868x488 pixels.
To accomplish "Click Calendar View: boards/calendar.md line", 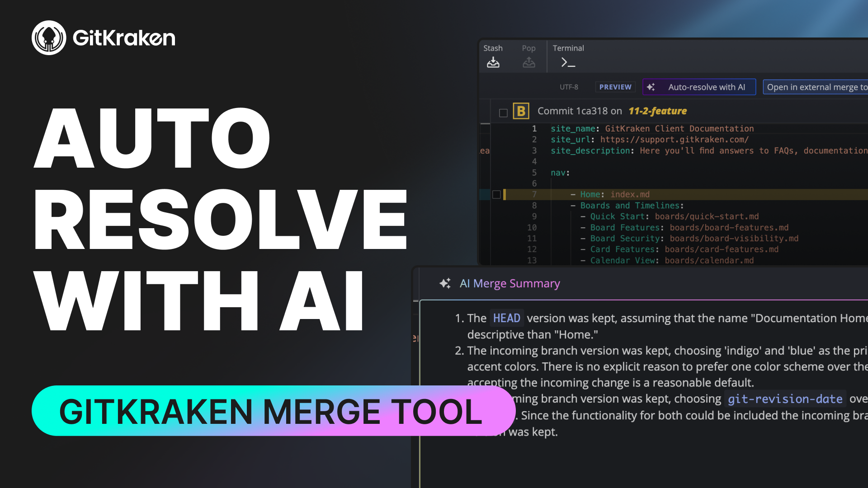I will point(667,260).
